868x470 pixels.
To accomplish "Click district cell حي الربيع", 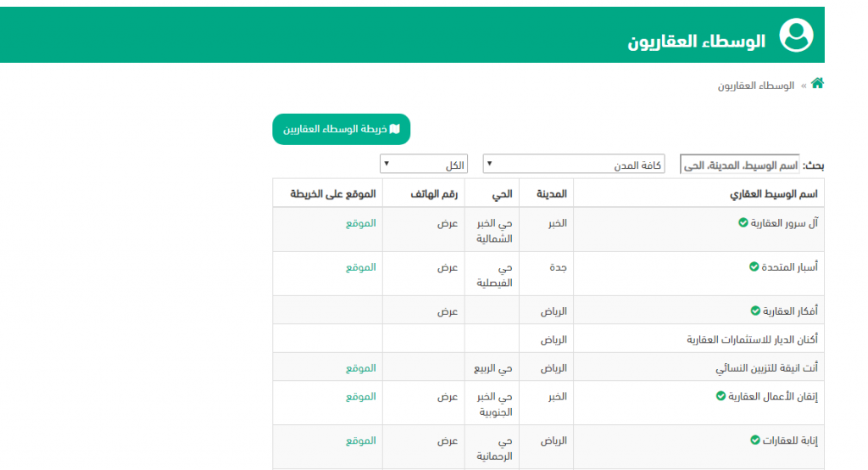I will 492,368.
